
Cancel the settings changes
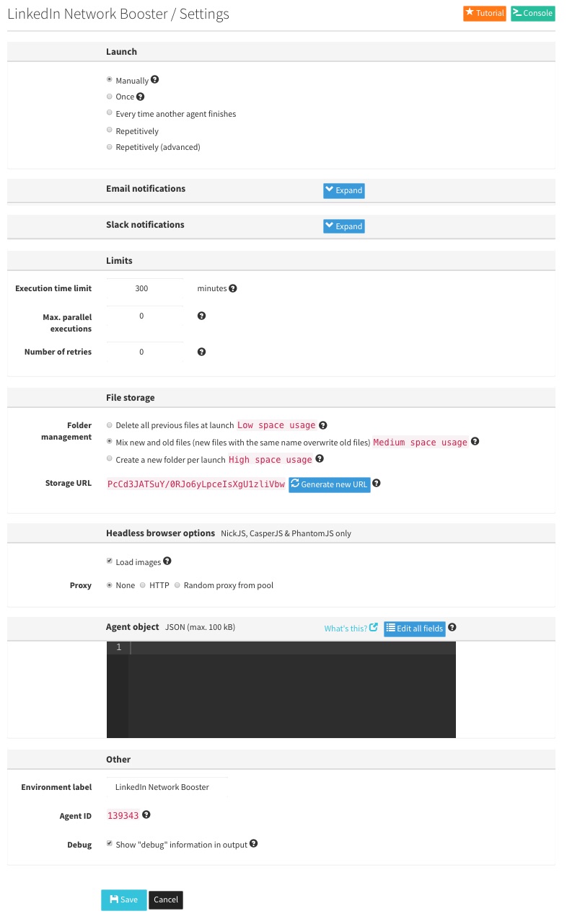point(165,899)
